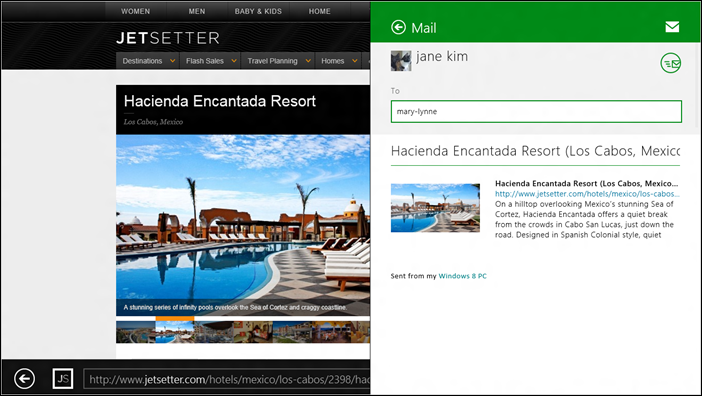Click the JETSETTER logo
Viewport: 702px width, 396px height.
coord(168,38)
